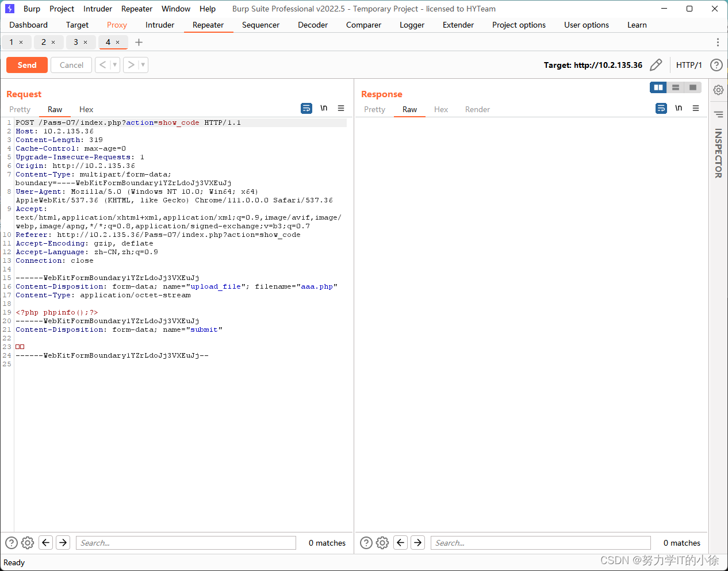728x571 pixels.
Task: Expand the INSPECTOR side panel label
Action: tap(718, 153)
